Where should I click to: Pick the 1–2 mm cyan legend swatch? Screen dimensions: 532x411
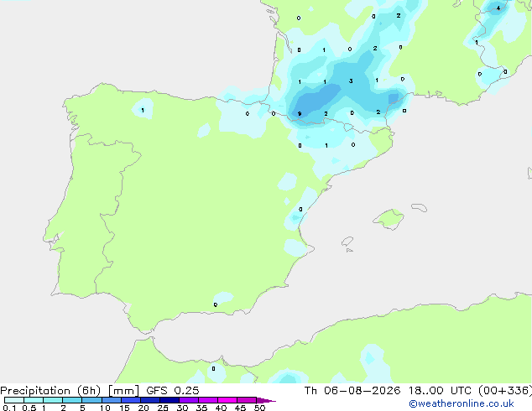point(53,400)
